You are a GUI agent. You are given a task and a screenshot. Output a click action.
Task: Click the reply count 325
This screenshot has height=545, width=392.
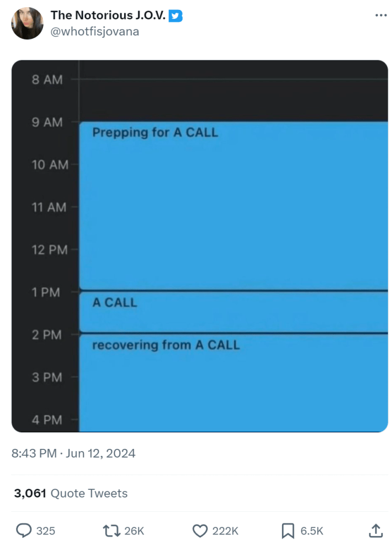tap(43, 531)
